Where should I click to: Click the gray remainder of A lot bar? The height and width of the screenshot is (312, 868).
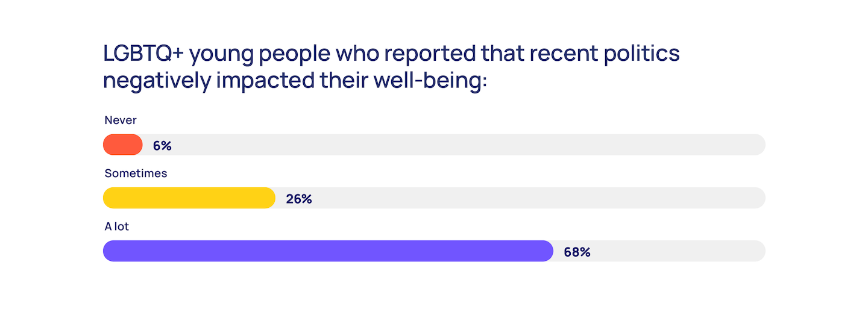(659, 251)
